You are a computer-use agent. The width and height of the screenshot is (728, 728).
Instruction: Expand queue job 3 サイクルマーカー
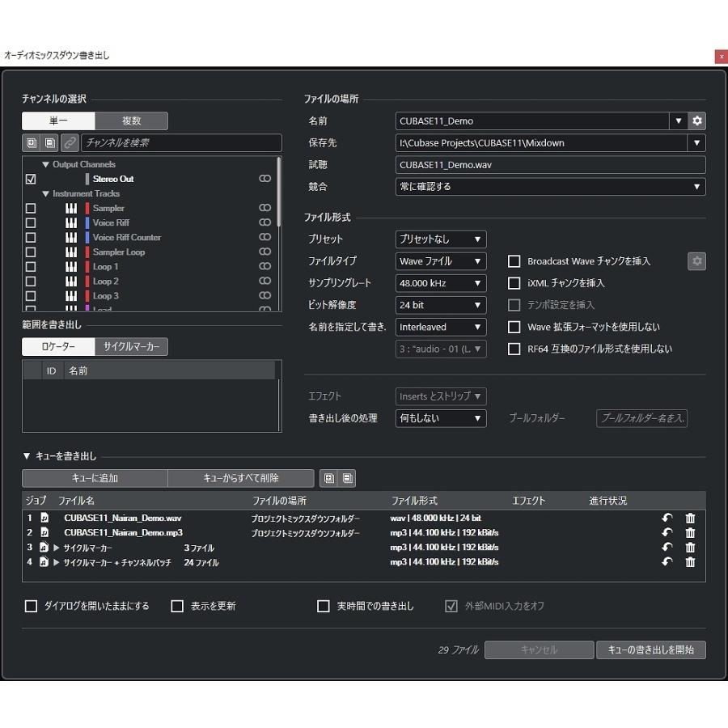pyautogui.click(x=57, y=548)
